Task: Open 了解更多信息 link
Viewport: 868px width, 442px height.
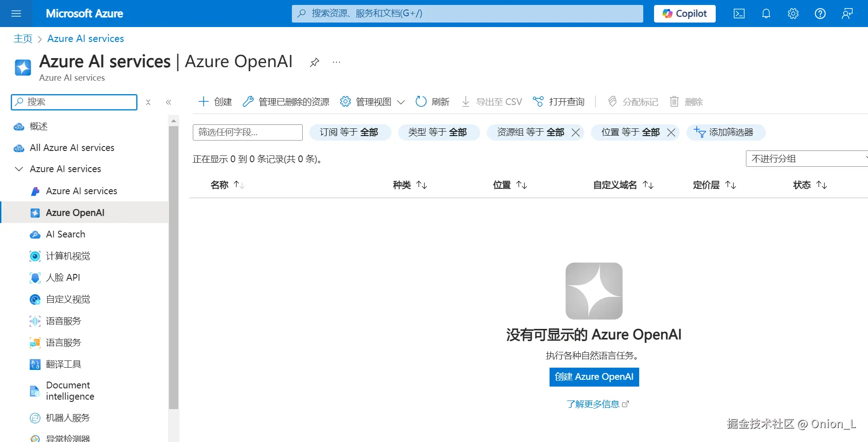Action: pos(597,404)
